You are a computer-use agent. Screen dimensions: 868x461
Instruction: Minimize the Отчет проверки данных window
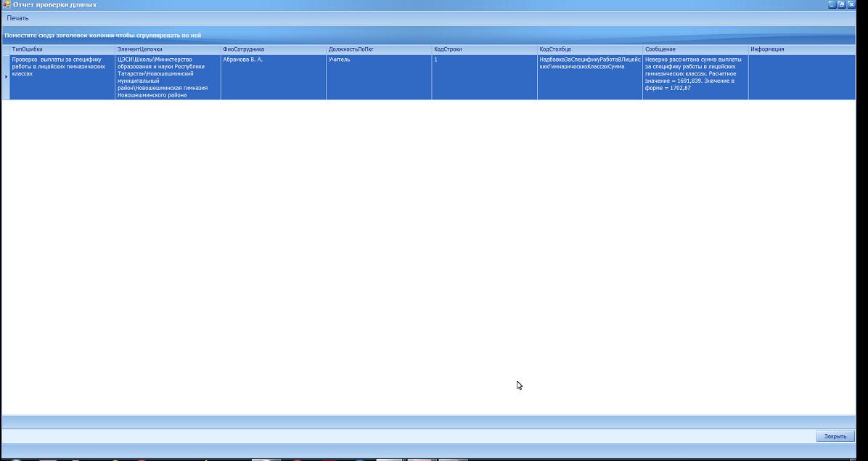832,4
